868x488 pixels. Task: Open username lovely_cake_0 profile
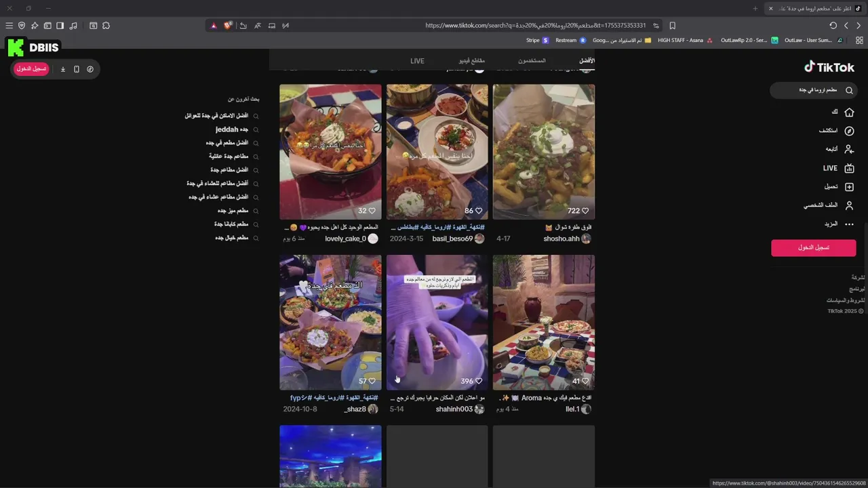(345, 239)
